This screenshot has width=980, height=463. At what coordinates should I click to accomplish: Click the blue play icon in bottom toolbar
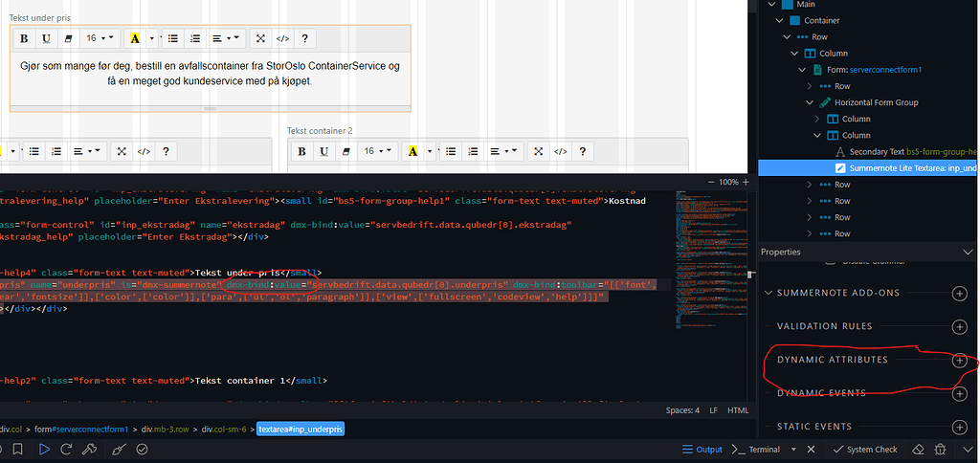(44, 450)
